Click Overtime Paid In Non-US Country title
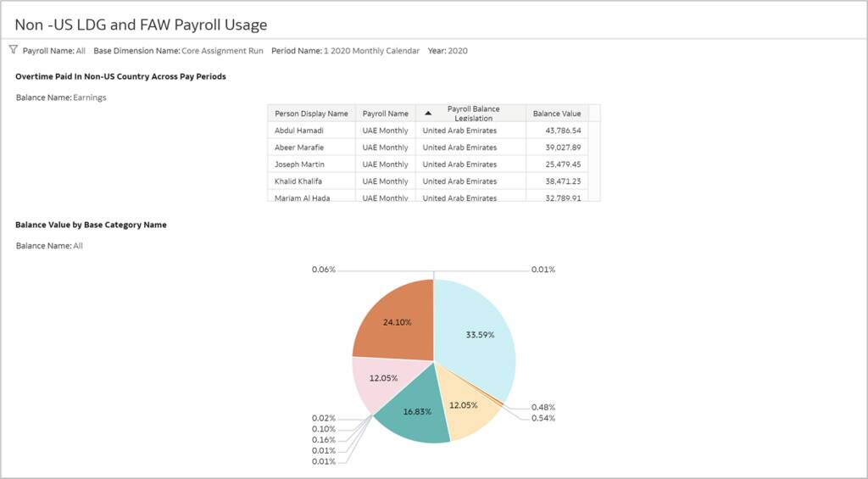This screenshot has width=868, height=479. [x=120, y=76]
